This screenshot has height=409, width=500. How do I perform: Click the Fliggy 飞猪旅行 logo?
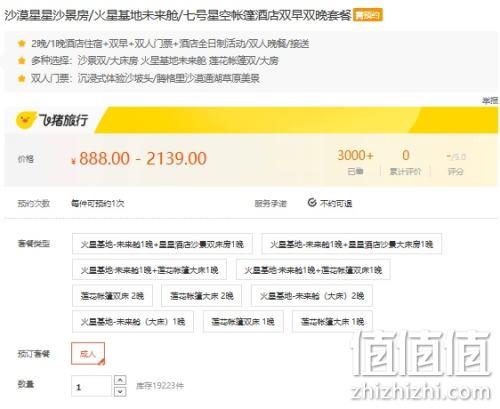52,120
